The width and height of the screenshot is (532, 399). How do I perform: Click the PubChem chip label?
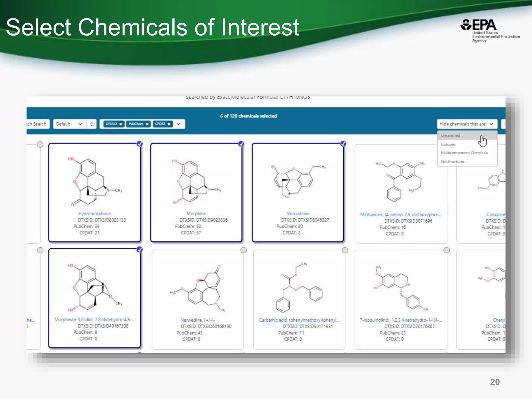click(x=136, y=124)
